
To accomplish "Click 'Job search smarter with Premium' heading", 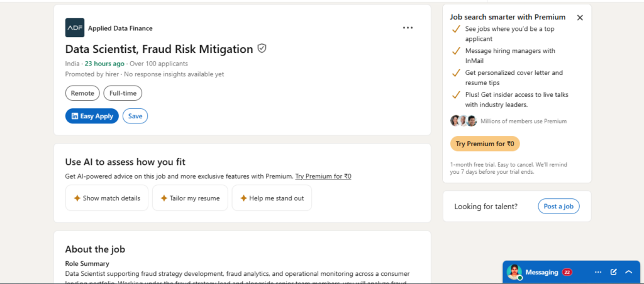I will [508, 17].
